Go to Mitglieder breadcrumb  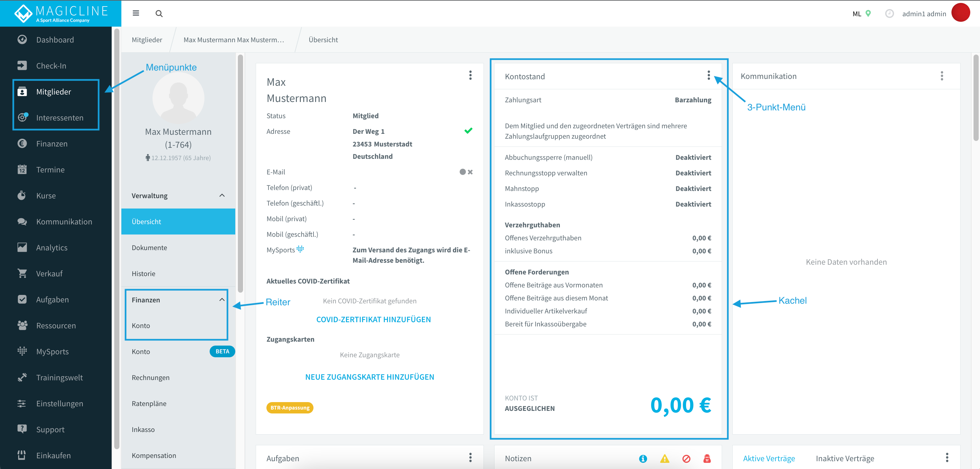tap(147, 40)
